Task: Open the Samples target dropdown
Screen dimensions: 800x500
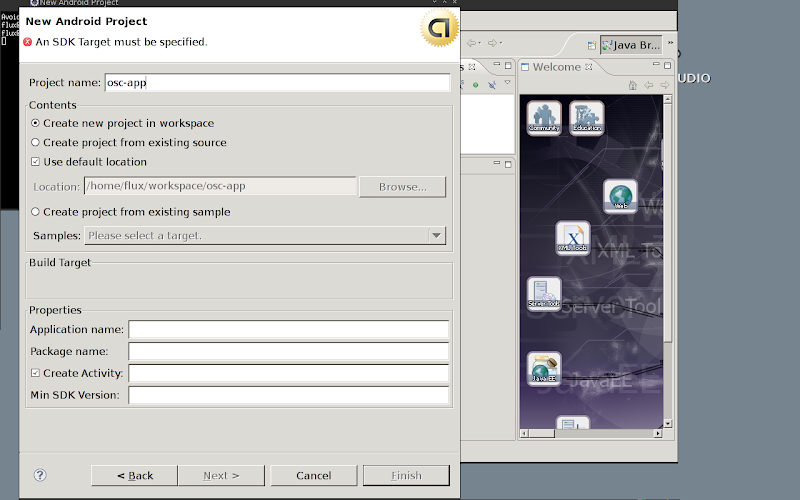Action: (436, 235)
